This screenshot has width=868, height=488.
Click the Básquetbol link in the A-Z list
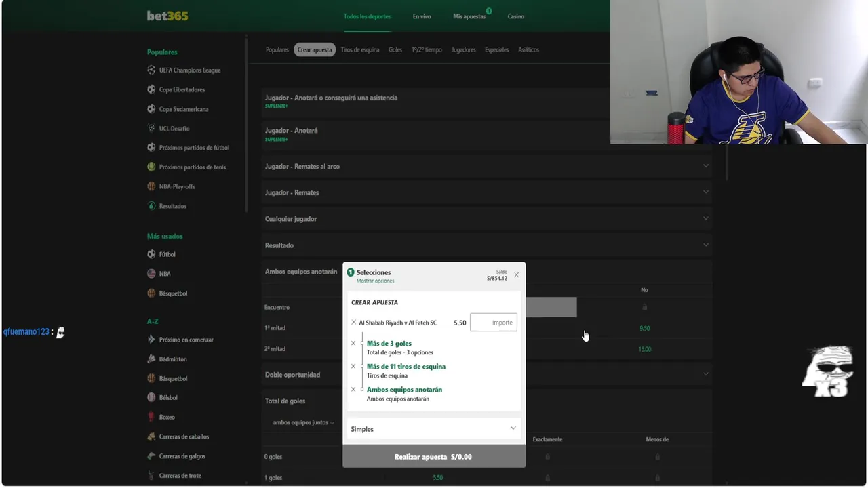173,378
